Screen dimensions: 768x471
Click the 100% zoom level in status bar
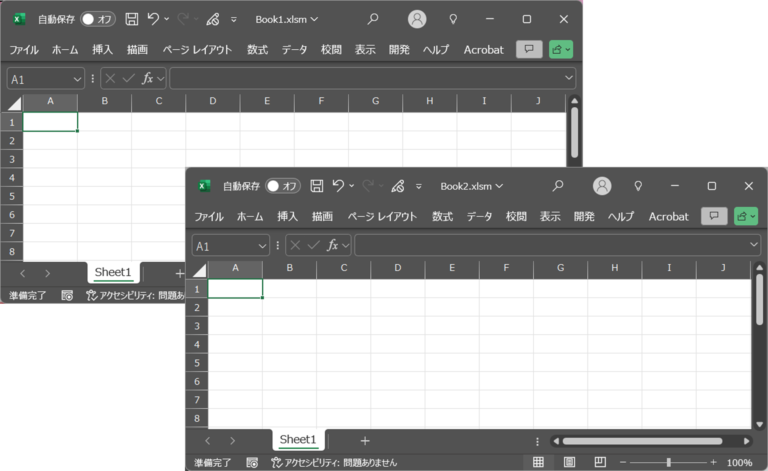pyautogui.click(x=739, y=463)
